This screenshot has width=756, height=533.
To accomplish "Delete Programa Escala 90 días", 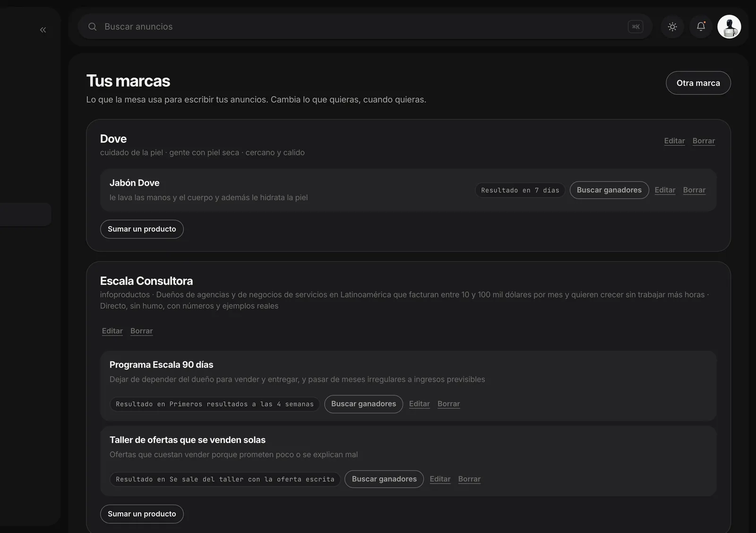I will 448,404.
